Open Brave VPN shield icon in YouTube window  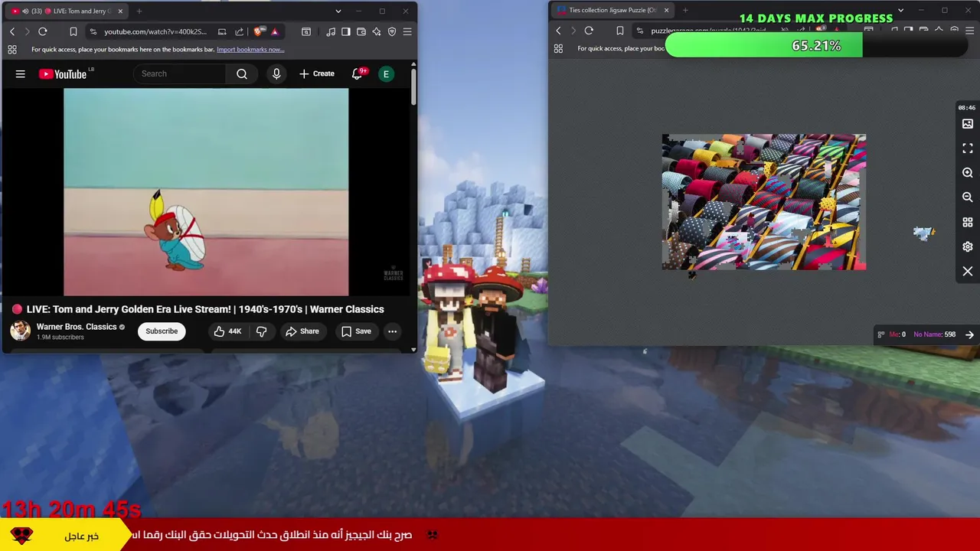click(x=392, y=31)
